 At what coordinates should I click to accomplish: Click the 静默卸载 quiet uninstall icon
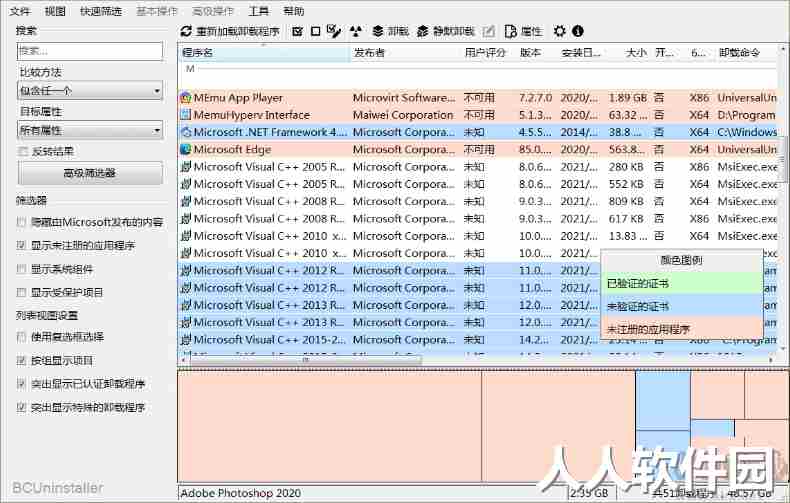point(422,31)
